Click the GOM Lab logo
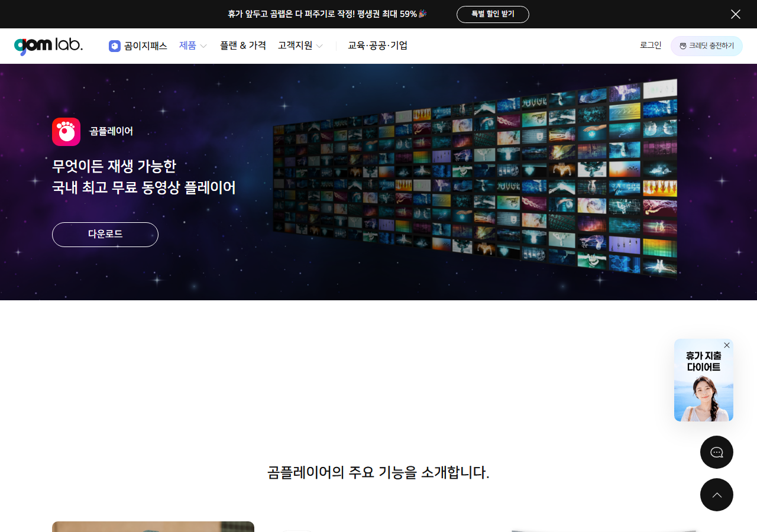Viewport: 757px width, 532px height. tap(48, 46)
